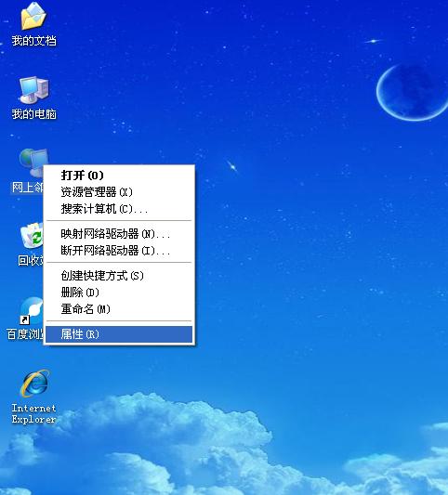This screenshot has width=448, height=495.
Task: Select the 回收站 recycle bin icon
Action: click(x=31, y=236)
